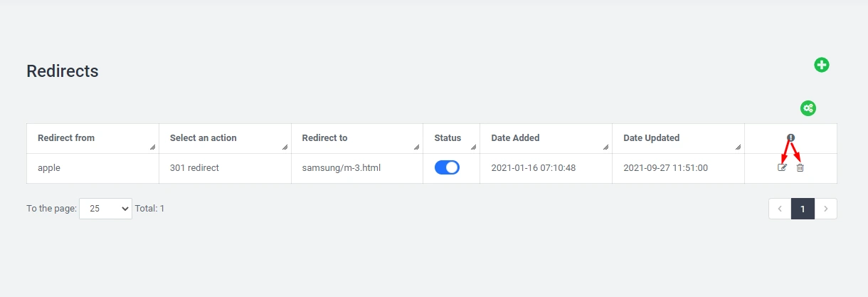Go to the next page arrow

click(x=825, y=209)
